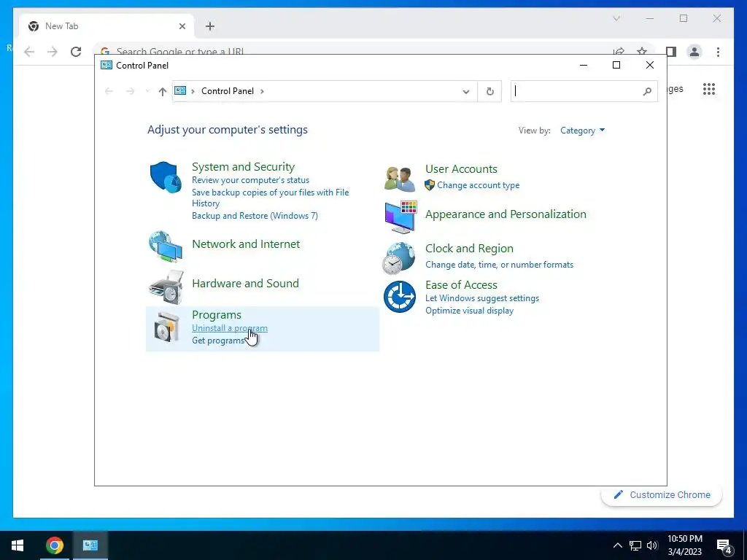Open Chrome's three-dot menu
The width and height of the screenshot is (747, 560).
718,52
